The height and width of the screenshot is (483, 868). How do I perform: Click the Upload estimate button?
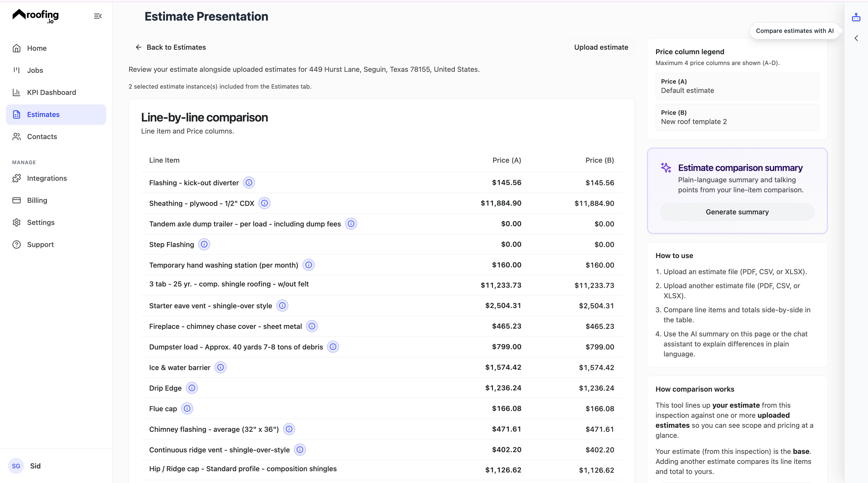601,47
